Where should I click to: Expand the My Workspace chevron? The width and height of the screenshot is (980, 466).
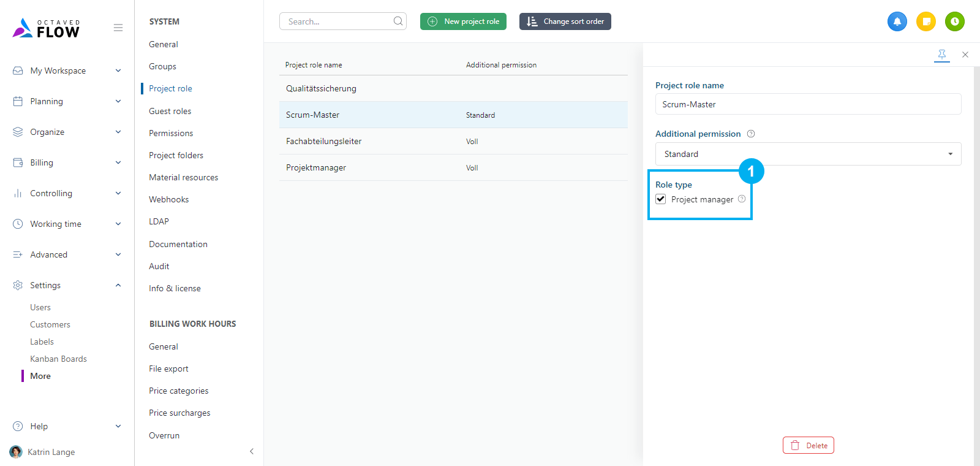(x=118, y=71)
